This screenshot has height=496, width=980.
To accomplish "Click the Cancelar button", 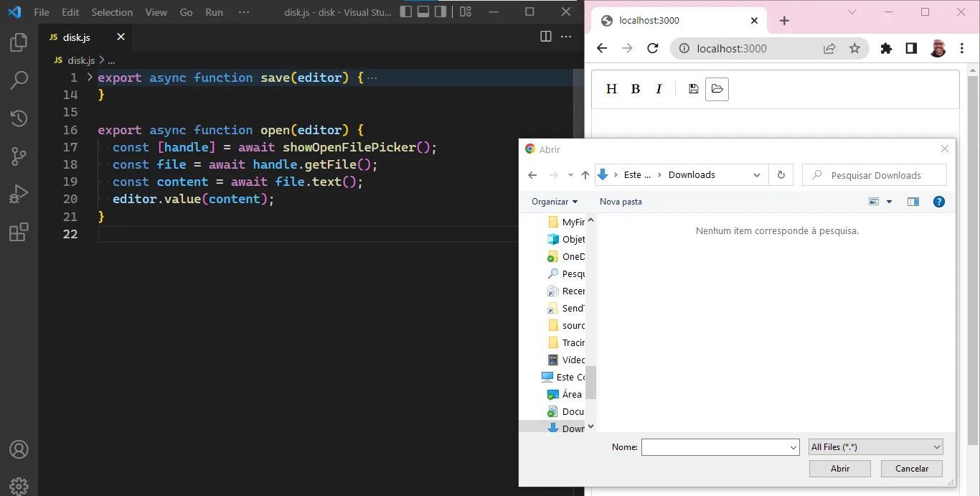I will [912, 469].
